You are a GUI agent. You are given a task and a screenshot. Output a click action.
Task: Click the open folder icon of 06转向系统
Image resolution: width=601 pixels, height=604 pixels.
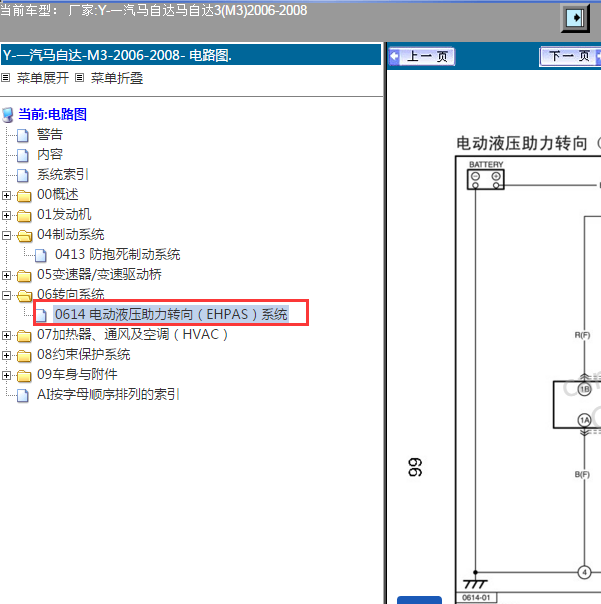tap(25, 296)
